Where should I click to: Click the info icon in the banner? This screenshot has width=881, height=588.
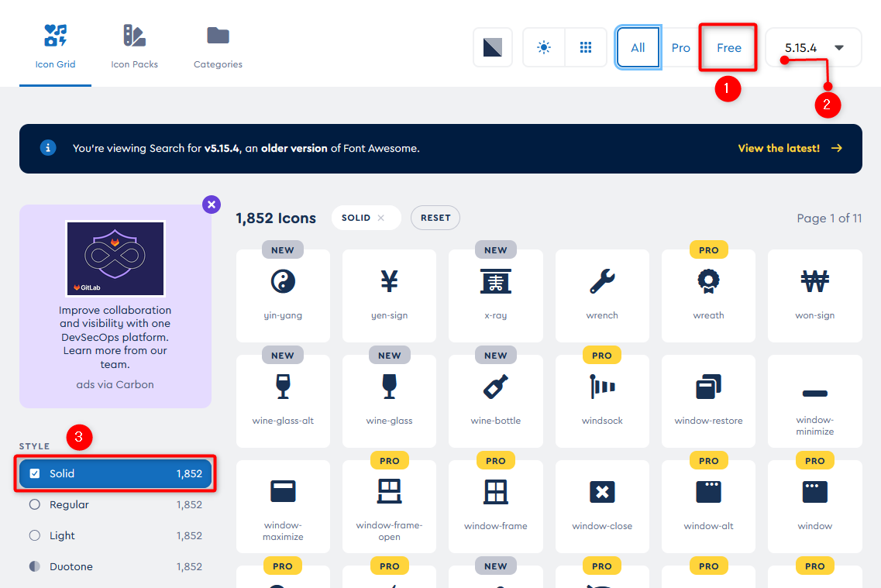coord(48,148)
